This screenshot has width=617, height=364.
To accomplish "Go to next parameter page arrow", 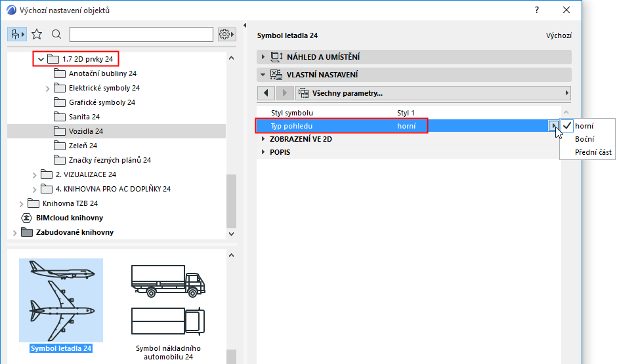I will [284, 93].
